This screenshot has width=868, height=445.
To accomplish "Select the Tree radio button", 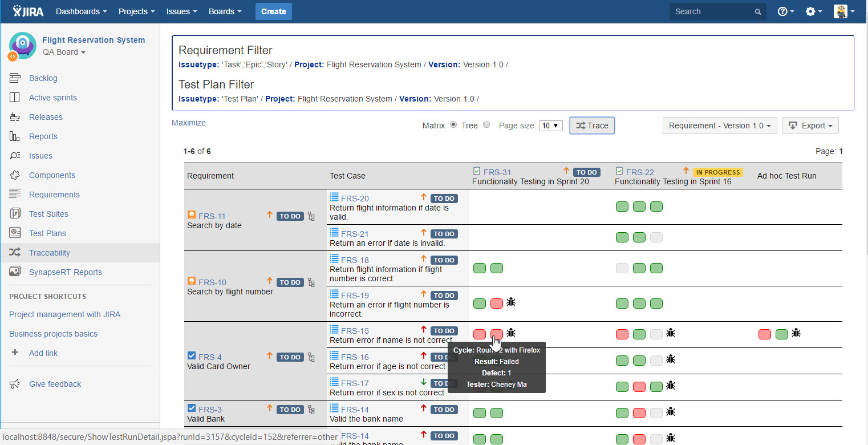I will [486, 125].
